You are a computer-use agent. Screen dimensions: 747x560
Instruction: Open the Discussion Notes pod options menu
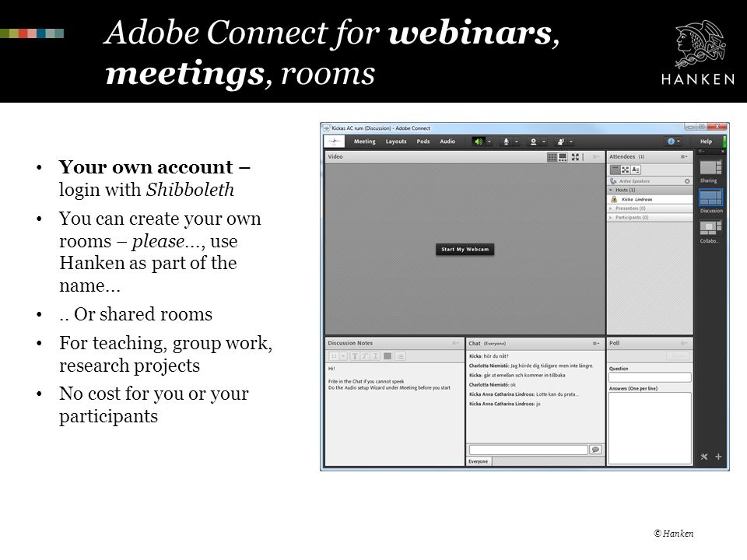(455, 343)
